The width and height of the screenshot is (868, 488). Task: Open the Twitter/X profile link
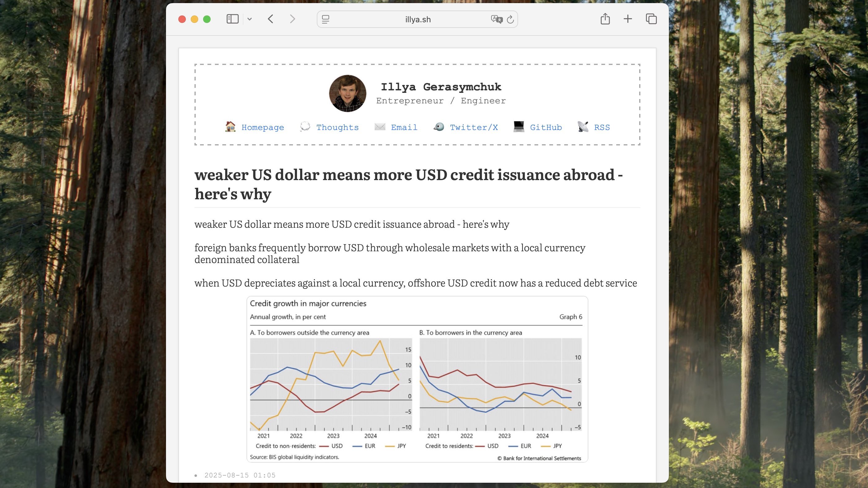pyautogui.click(x=473, y=127)
